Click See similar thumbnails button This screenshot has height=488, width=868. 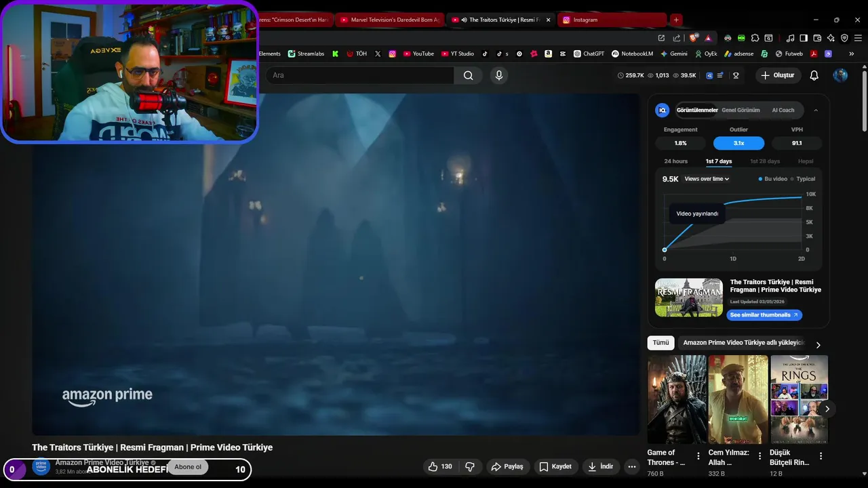[764, 315]
